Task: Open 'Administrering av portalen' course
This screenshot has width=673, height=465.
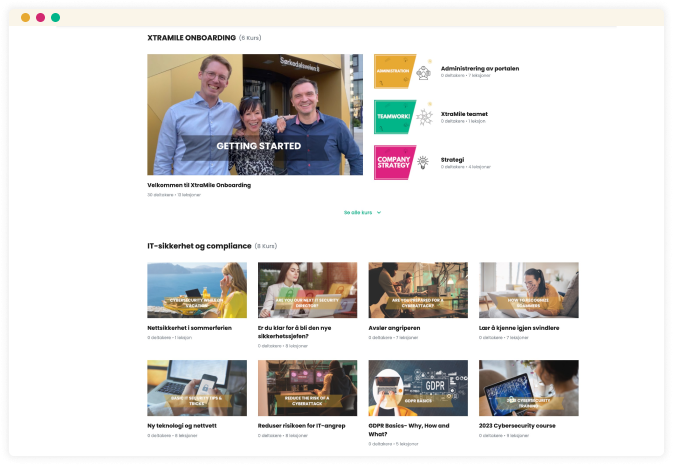Action: click(480, 68)
